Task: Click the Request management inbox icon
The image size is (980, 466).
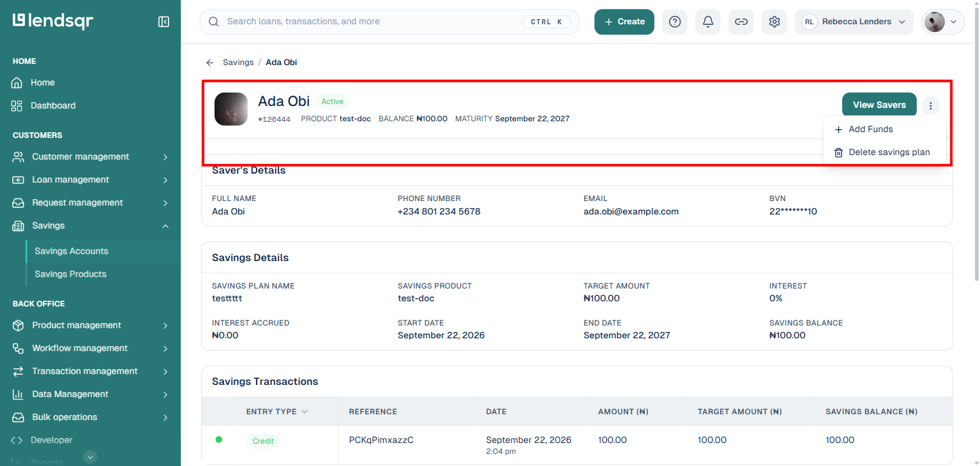Action: pyautogui.click(x=19, y=203)
